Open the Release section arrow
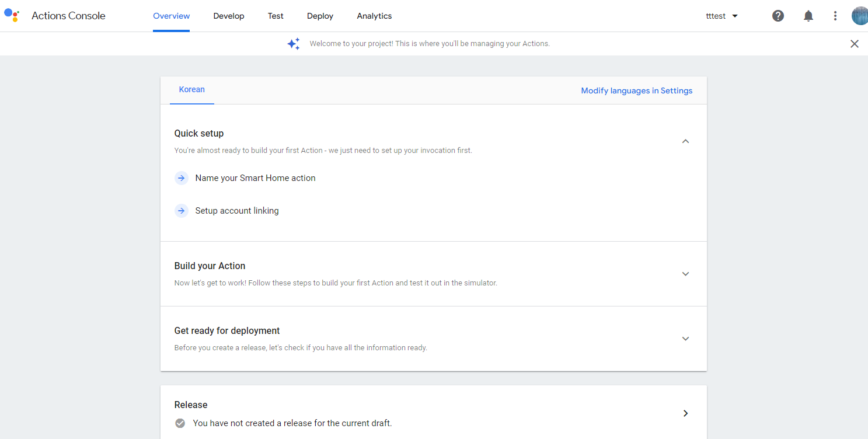Image resolution: width=868 pixels, height=439 pixels. coord(686,413)
